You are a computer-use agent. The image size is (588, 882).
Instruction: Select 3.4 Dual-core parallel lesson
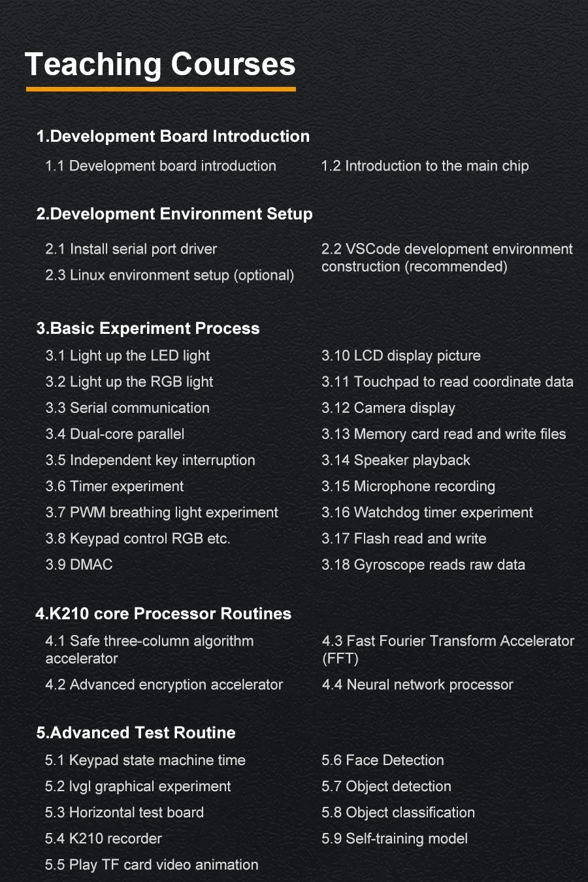115,434
